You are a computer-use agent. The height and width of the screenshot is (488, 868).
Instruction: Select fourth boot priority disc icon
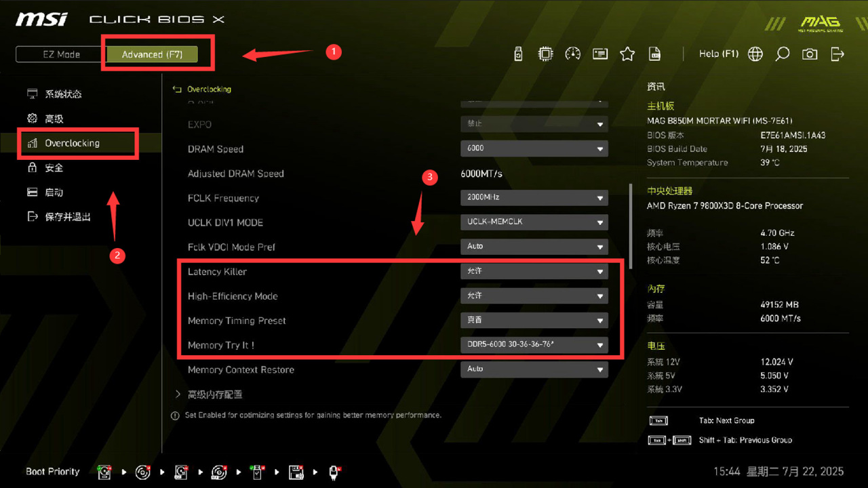pos(219,472)
